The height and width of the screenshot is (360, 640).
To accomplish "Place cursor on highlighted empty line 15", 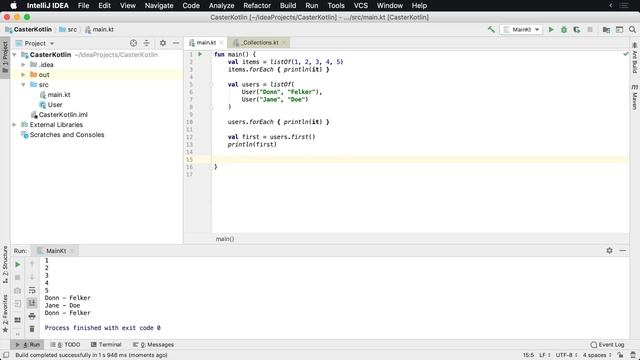I will point(420,159).
